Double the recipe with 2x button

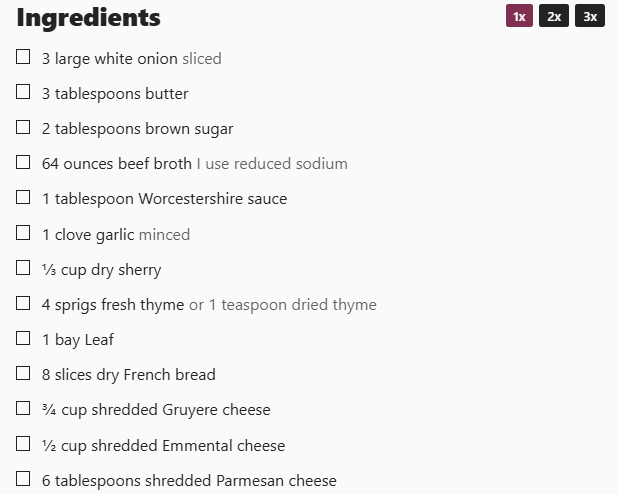(x=554, y=16)
